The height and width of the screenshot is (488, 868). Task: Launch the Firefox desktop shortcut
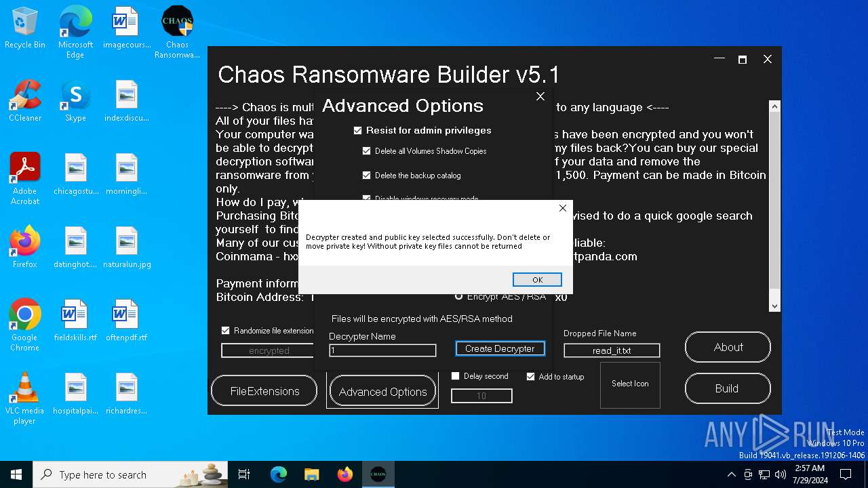point(25,247)
